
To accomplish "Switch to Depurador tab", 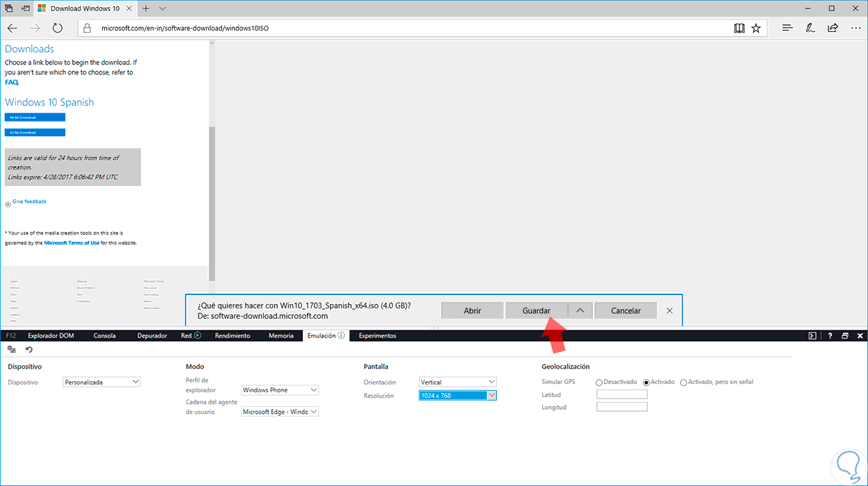I will 152,335.
